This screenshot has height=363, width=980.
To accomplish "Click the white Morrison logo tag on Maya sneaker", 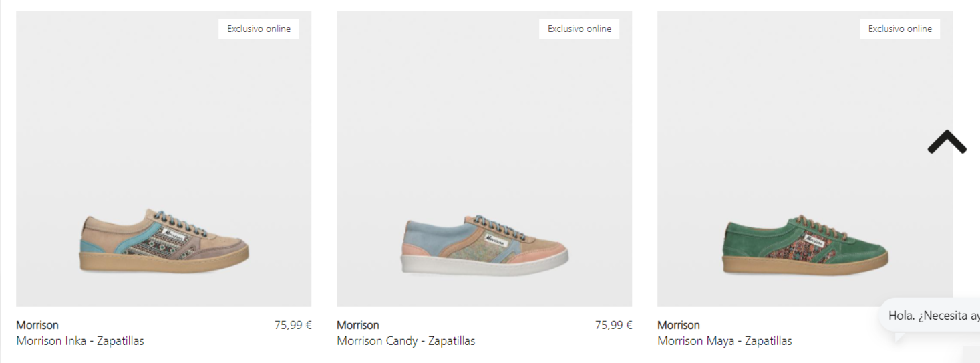I will coord(813,239).
